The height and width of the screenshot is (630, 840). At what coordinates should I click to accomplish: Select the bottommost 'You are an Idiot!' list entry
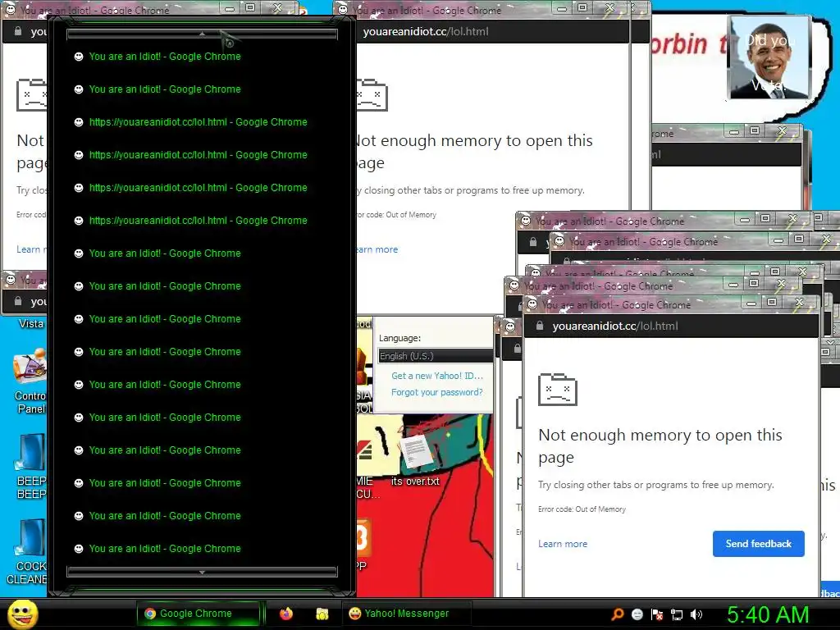(165, 549)
